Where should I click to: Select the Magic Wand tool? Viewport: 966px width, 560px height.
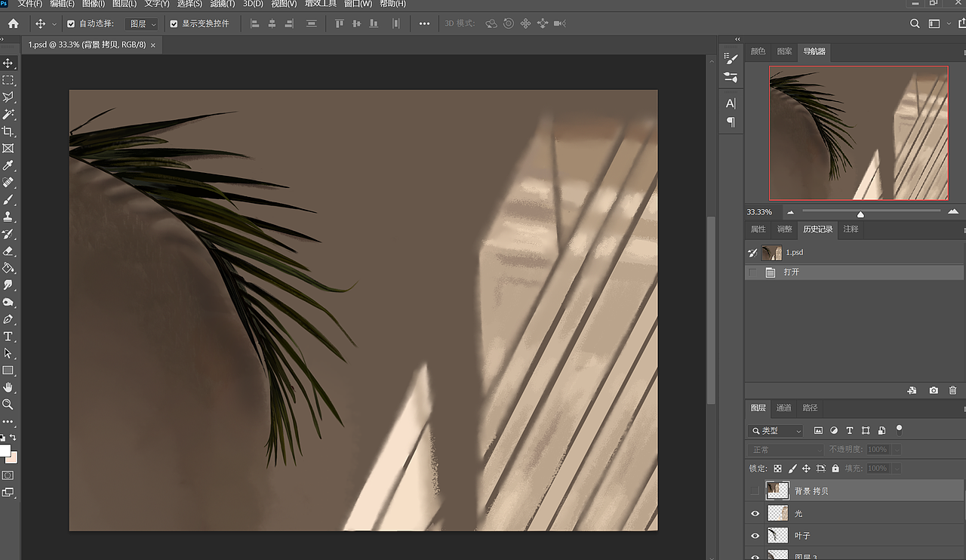(x=8, y=115)
